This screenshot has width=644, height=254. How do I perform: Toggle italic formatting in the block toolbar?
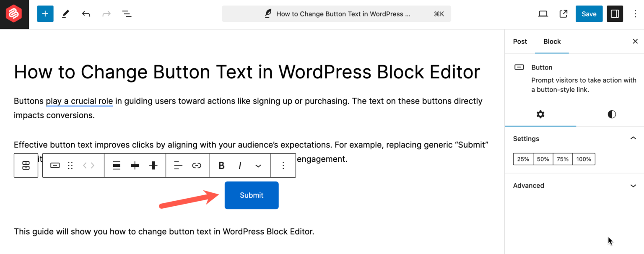[x=240, y=165]
